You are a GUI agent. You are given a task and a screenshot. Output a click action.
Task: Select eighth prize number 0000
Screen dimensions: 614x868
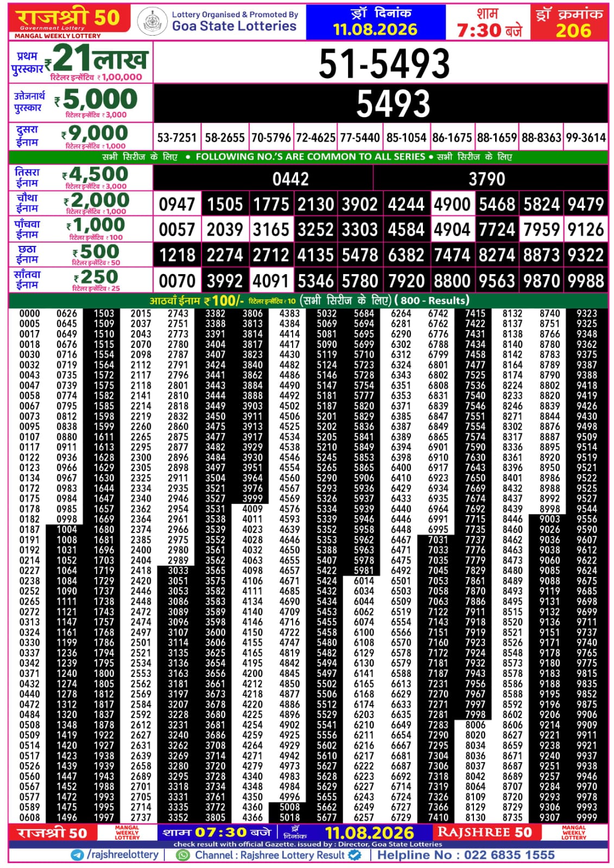click(x=30, y=314)
